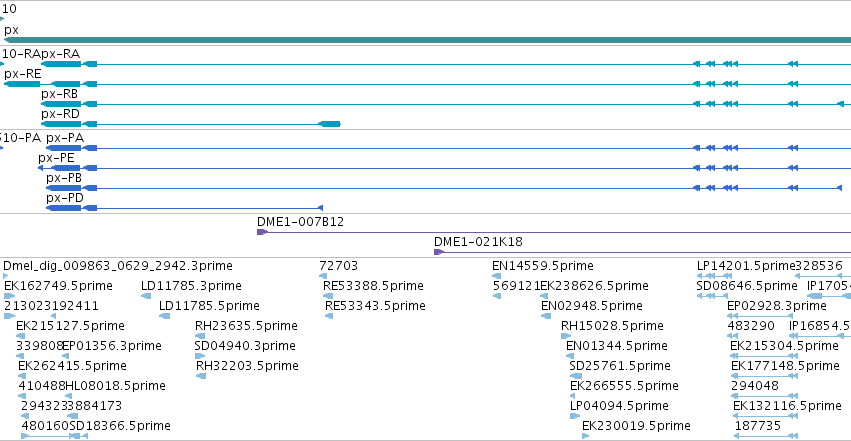Select the SD18366.5prime EST label
The height and width of the screenshot is (441, 851).
click(x=120, y=426)
